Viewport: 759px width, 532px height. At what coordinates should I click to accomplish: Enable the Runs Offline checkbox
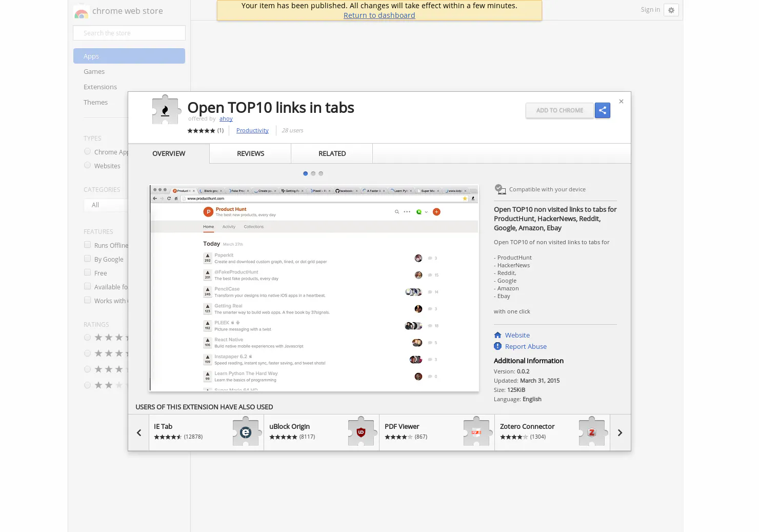[x=87, y=245]
